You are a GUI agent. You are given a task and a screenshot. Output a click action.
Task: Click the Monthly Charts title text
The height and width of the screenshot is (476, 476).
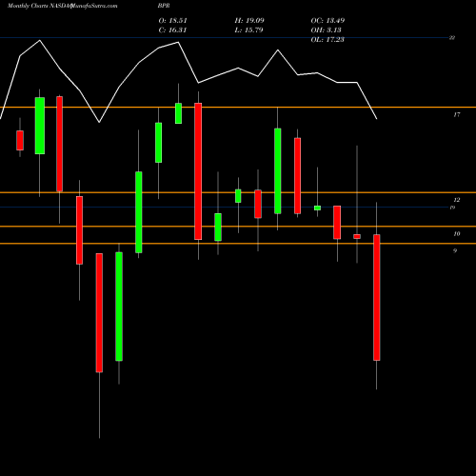pyautogui.click(x=28, y=6)
